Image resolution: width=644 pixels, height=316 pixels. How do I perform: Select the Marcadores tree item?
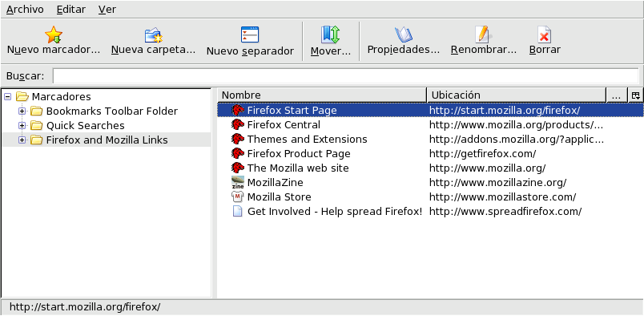tap(61, 97)
